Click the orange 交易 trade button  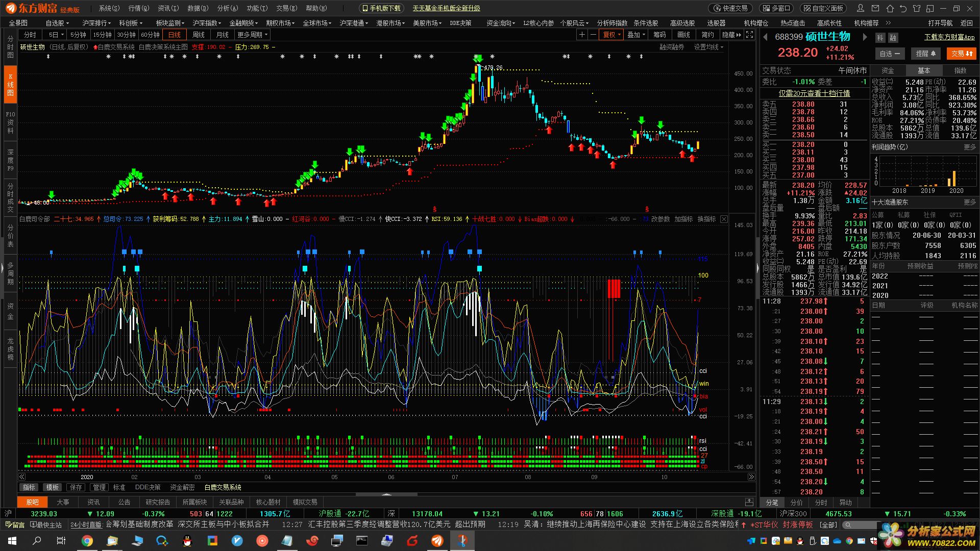(x=962, y=54)
